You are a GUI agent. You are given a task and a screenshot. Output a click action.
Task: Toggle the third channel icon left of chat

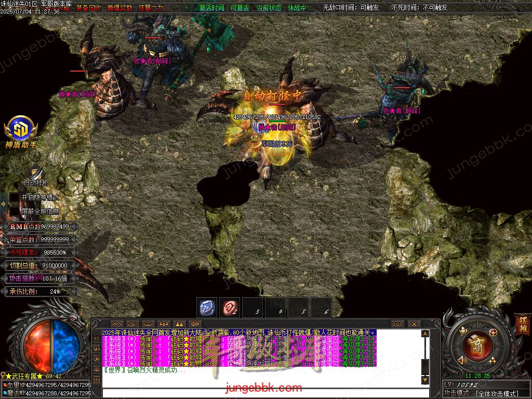pyautogui.click(x=96, y=358)
